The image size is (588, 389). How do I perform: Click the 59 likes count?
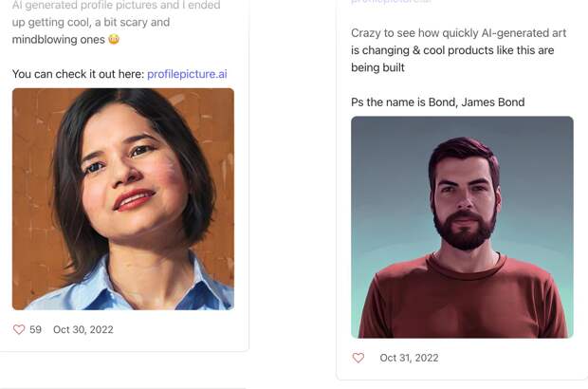[x=36, y=329]
